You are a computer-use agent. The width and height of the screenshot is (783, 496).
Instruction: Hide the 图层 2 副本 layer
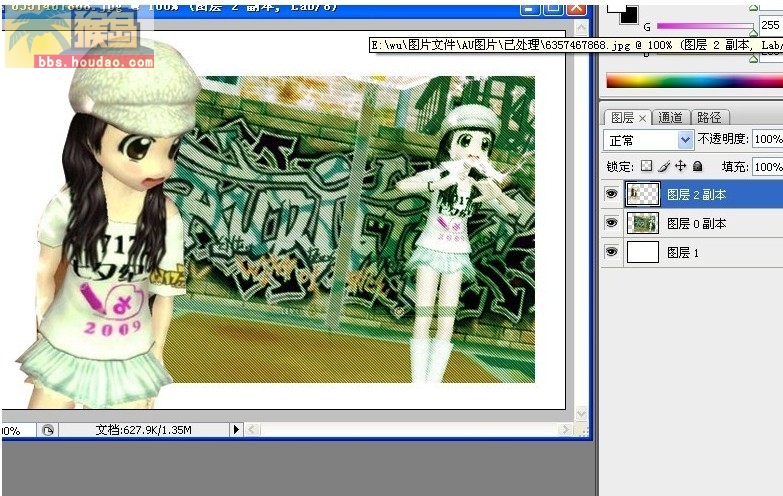(x=611, y=194)
